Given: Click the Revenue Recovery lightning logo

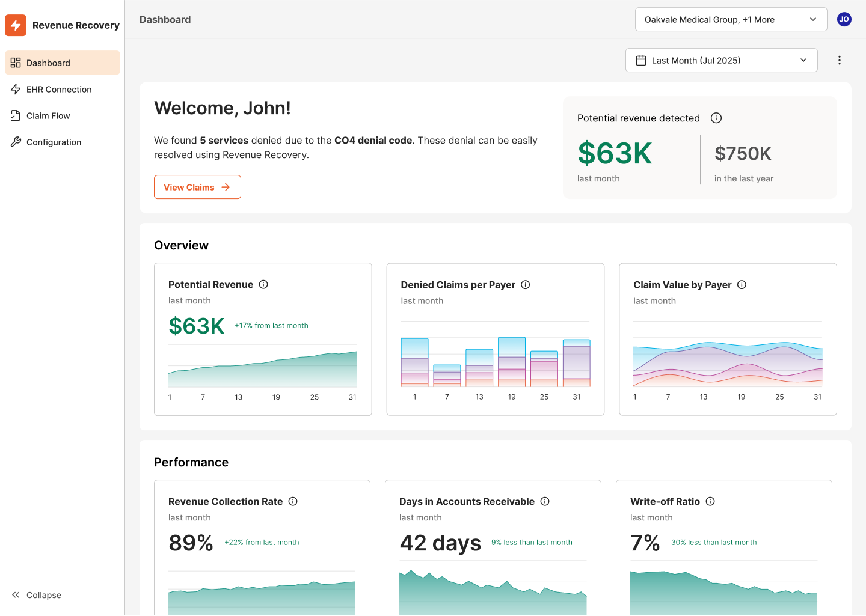Looking at the screenshot, I should (x=16, y=25).
